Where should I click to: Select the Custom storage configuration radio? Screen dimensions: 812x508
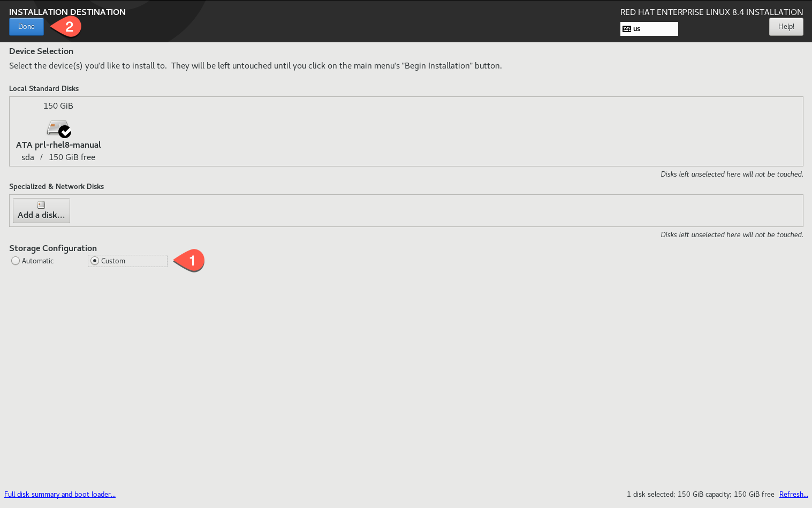[95, 261]
